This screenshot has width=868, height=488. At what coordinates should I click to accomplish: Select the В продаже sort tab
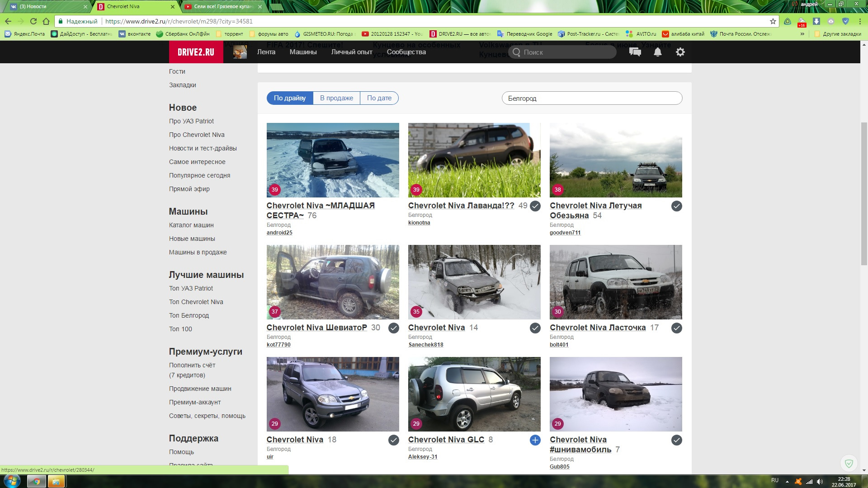tap(336, 98)
